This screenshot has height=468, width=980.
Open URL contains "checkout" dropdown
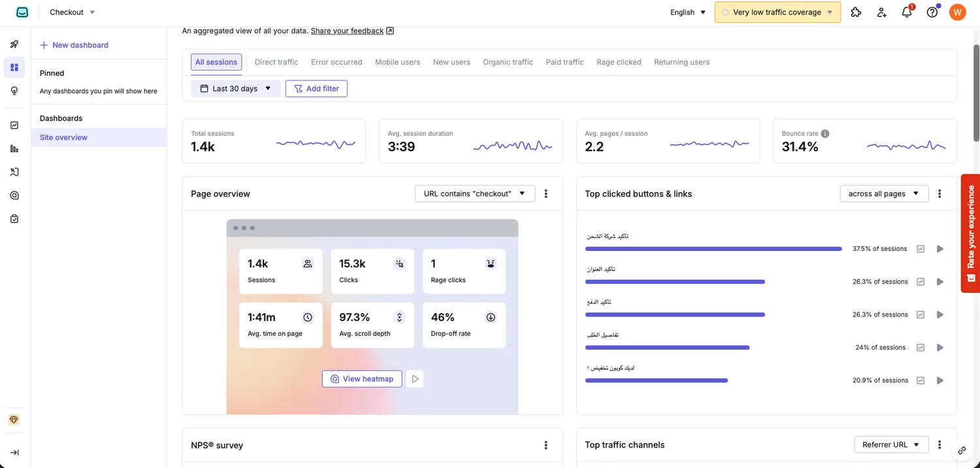point(475,193)
